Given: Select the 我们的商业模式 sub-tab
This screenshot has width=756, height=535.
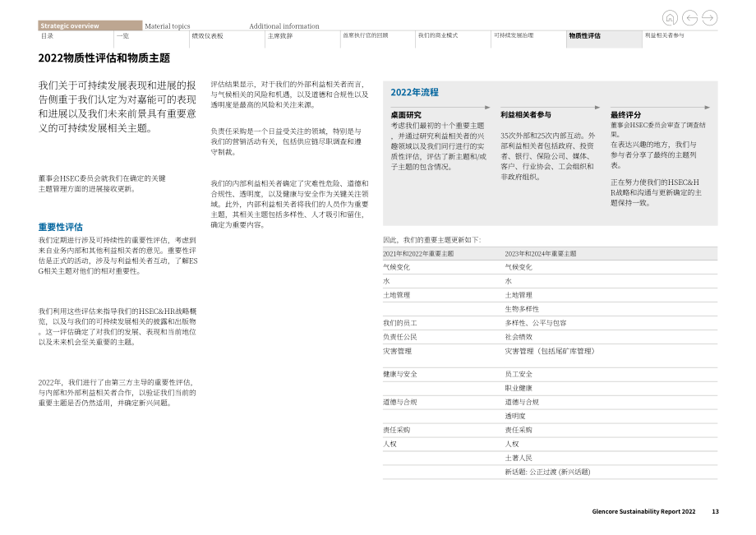Looking at the screenshot, I should (438, 35).
